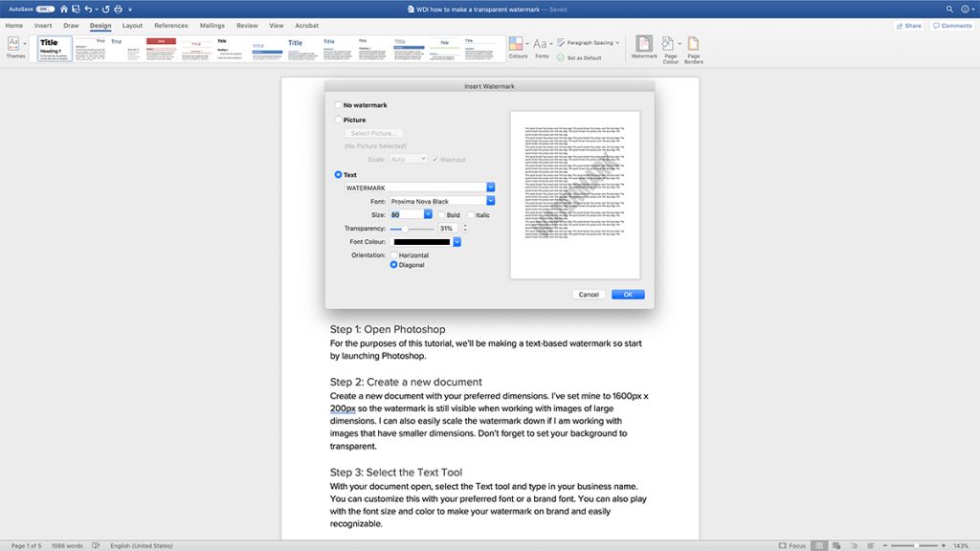Viewport: 980px width, 551px height.
Task: Click the Home icon in the title bar
Action: (63, 9)
